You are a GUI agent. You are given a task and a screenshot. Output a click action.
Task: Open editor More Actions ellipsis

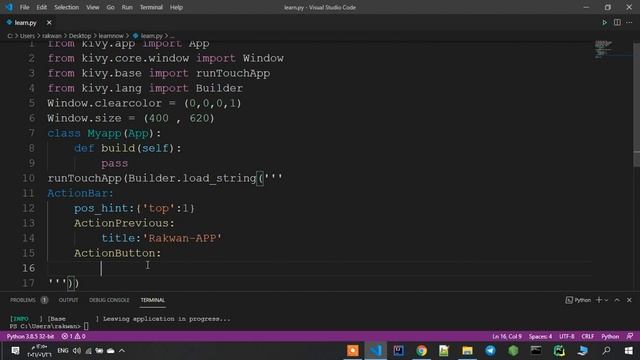point(629,23)
